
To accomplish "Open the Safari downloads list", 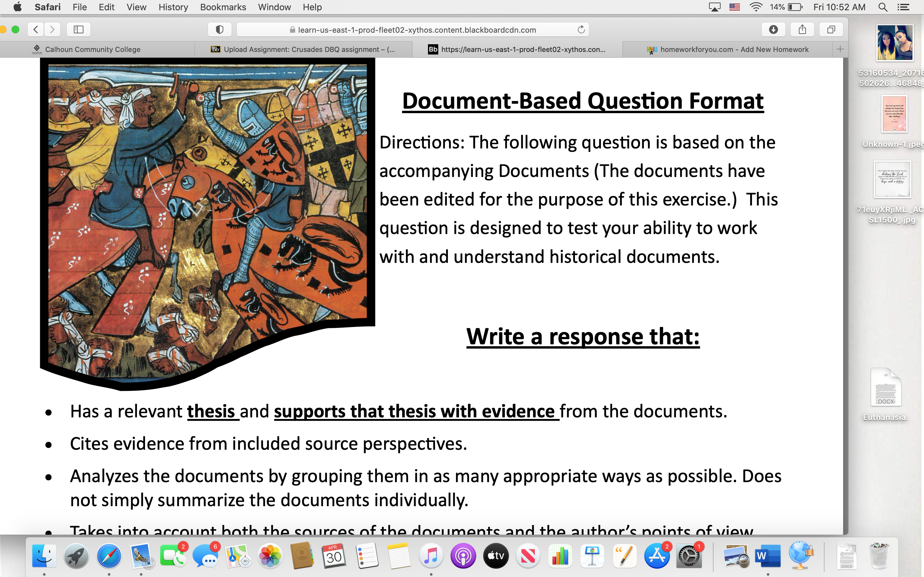I will [x=773, y=29].
